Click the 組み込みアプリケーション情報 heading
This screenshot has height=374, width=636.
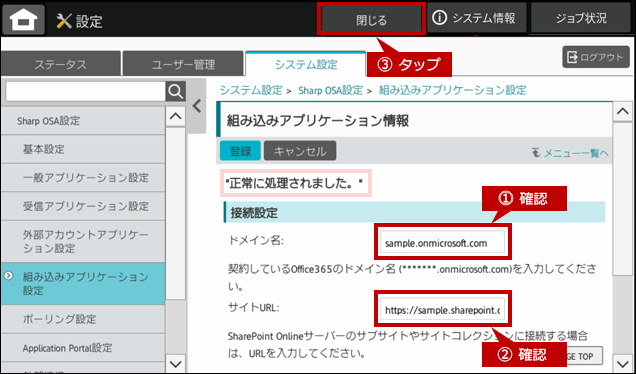[318, 121]
